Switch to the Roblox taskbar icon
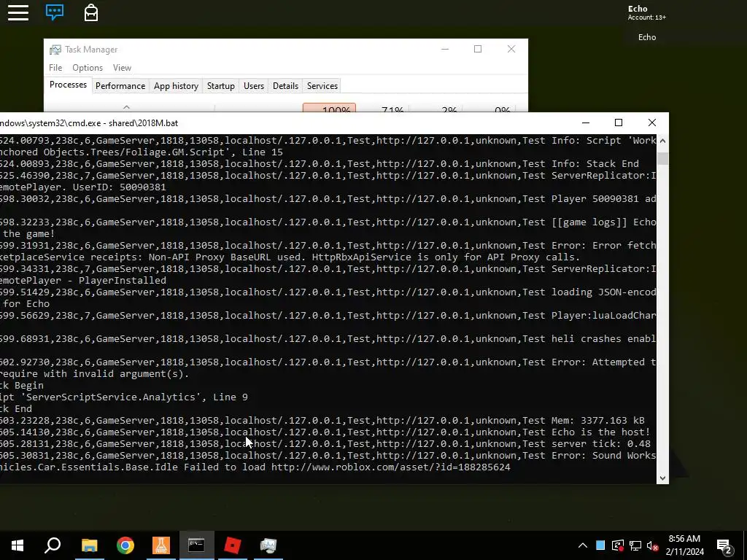This screenshot has width=747, height=560. click(x=233, y=545)
